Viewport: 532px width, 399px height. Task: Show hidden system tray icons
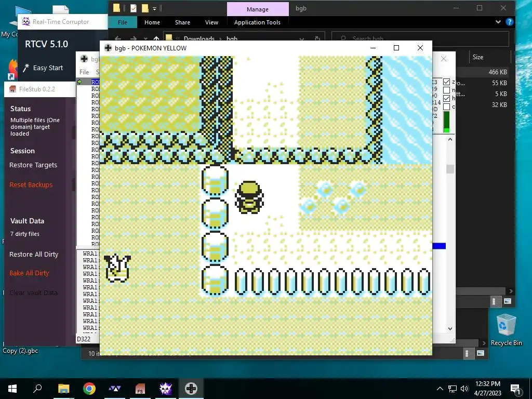coord(440,389)
